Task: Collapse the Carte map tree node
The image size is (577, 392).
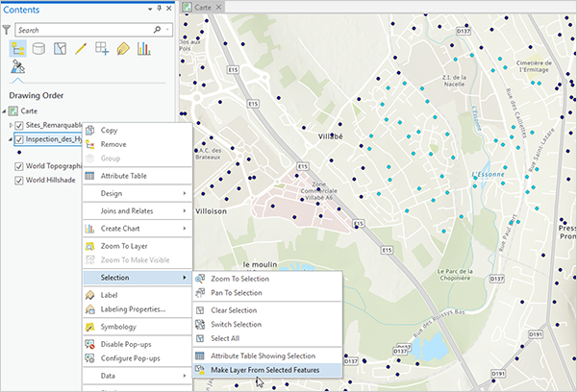Action: click(5, 111)
